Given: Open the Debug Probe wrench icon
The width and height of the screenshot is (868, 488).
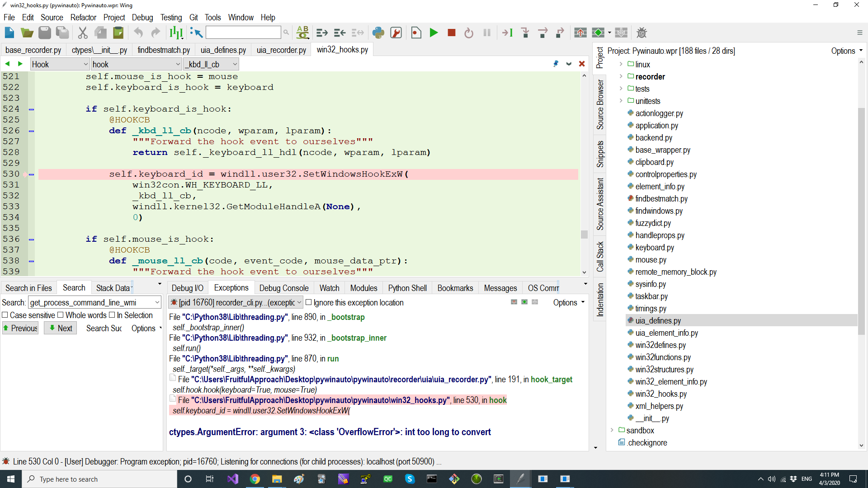Looking at the screenshot, I should (x=396, y=33).
